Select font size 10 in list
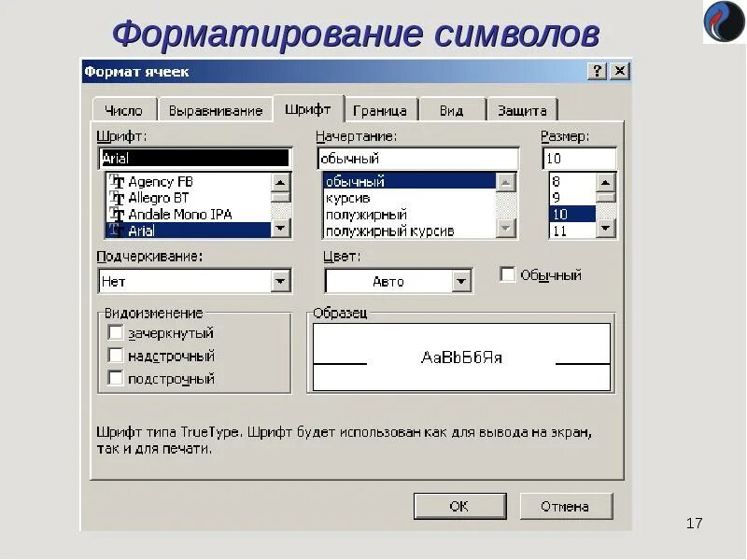This screenshot has height=560, width=747. click(572, 215)
